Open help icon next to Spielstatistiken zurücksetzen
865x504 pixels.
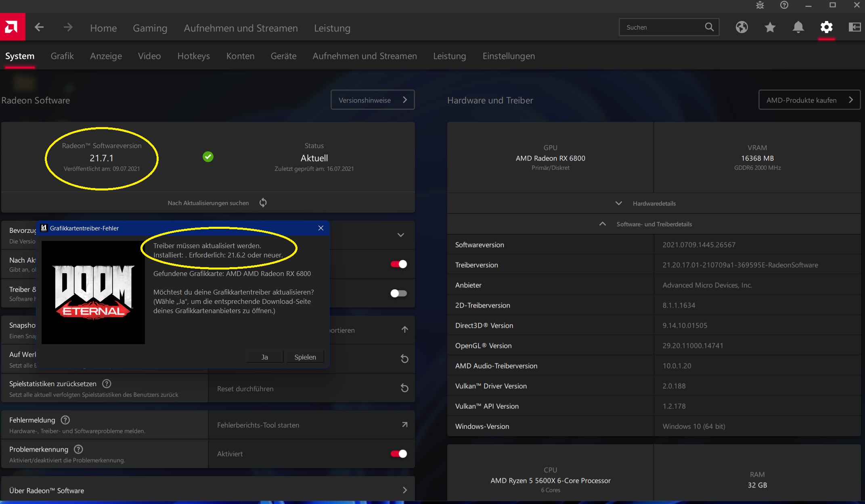coord(107,384)
